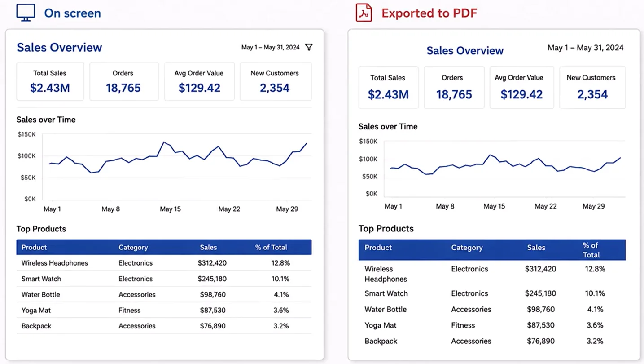
Task: Click Fitness category in on-screen table
Action: click(130, 310)
